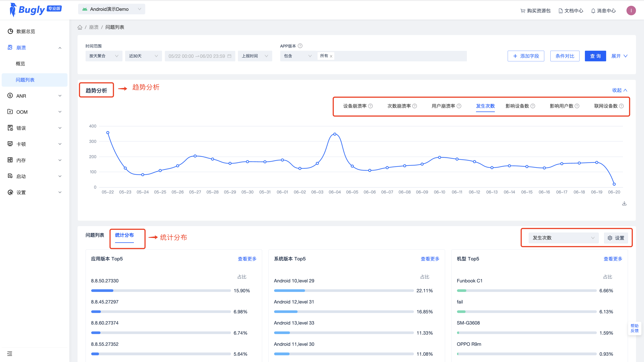Click the 崩溃 crash sidebar icon
This screenshot has width=644, height=362.
[10, 47]
